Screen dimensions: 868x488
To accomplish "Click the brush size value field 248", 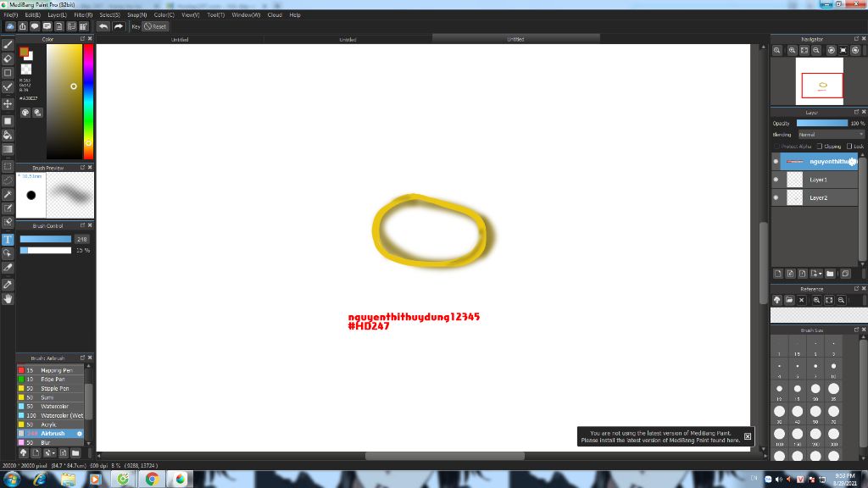I will pos(82,239).
